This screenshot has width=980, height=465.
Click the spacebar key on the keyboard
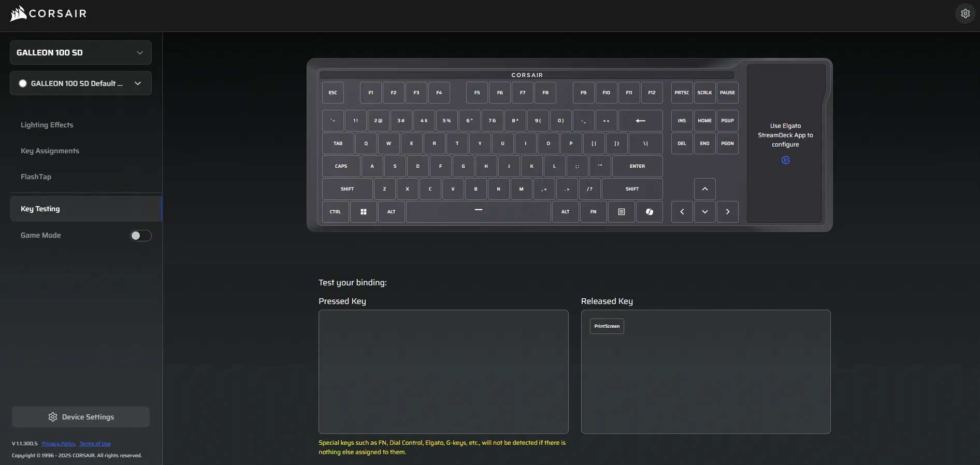pos(479,212)
